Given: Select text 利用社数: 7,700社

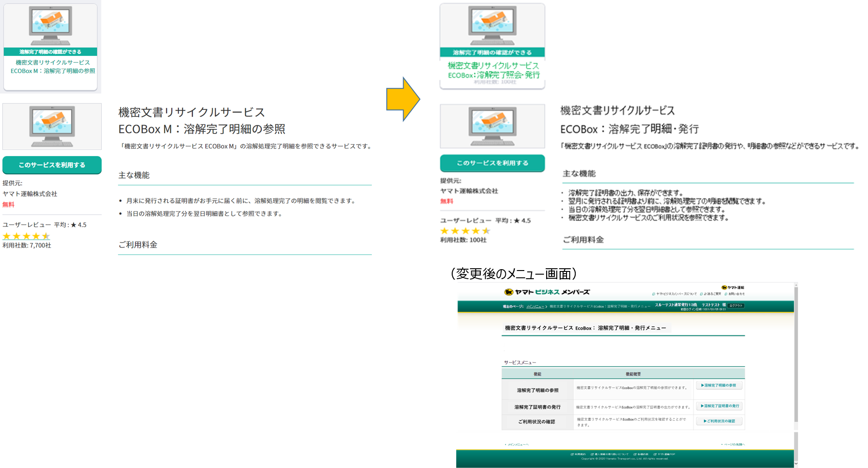Looking at the screenshot, I should tap(27, 246).
